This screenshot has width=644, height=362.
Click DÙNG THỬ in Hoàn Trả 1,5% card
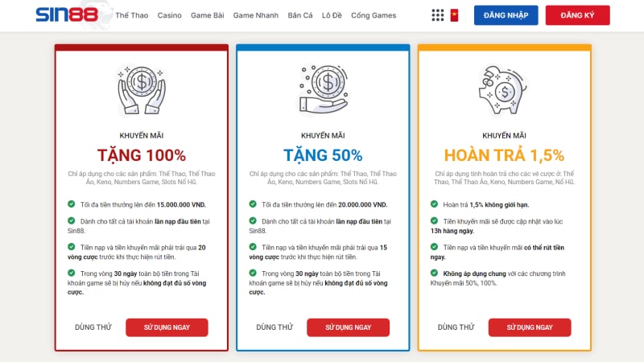tap(456, 327)
